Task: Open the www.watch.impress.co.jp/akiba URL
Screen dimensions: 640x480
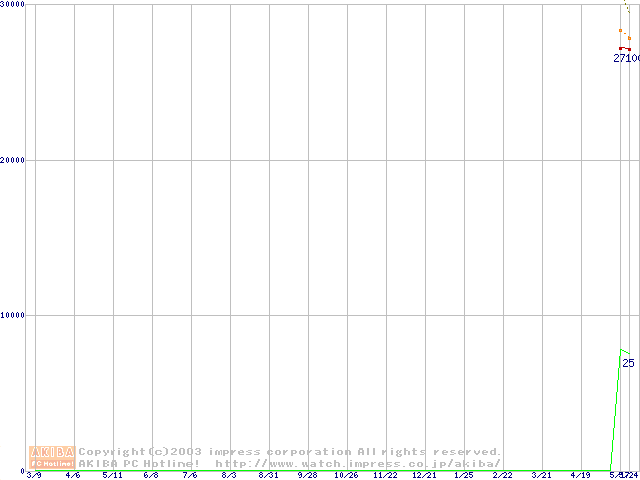Action: click(358, 463)
